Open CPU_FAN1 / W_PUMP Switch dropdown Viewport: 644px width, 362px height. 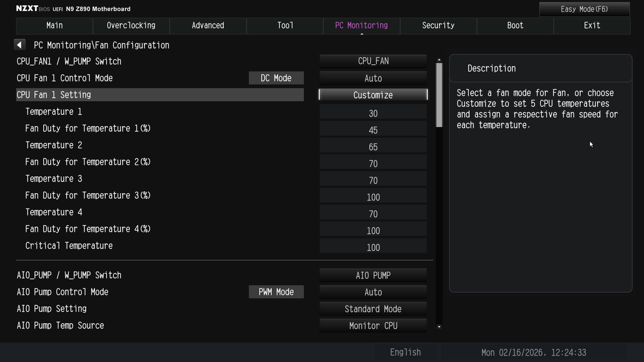(x=373, y=61)
